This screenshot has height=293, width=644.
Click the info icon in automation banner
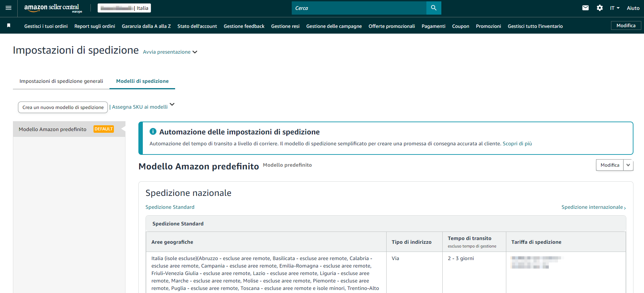(153, 132)
